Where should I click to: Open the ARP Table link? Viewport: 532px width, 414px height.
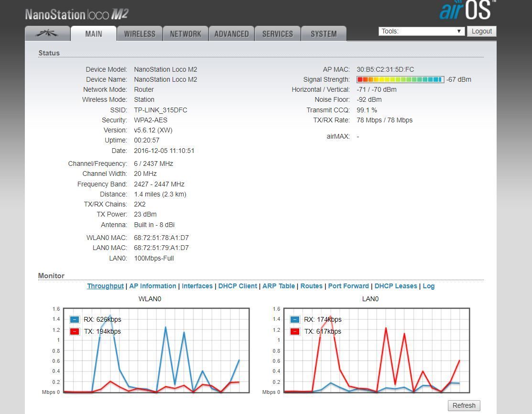(279, 286)
